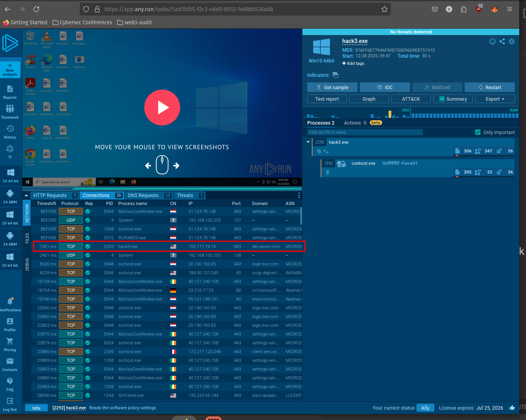526x420 pixels.
Task: Click the task info icon beside hack3.exe
Action: point(493,41)
